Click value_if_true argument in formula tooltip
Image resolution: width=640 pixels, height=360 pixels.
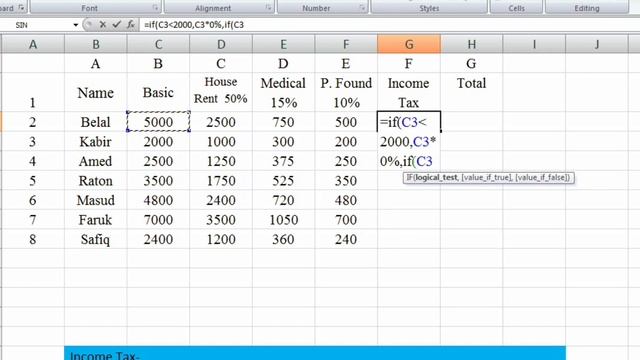pos(486,178)
